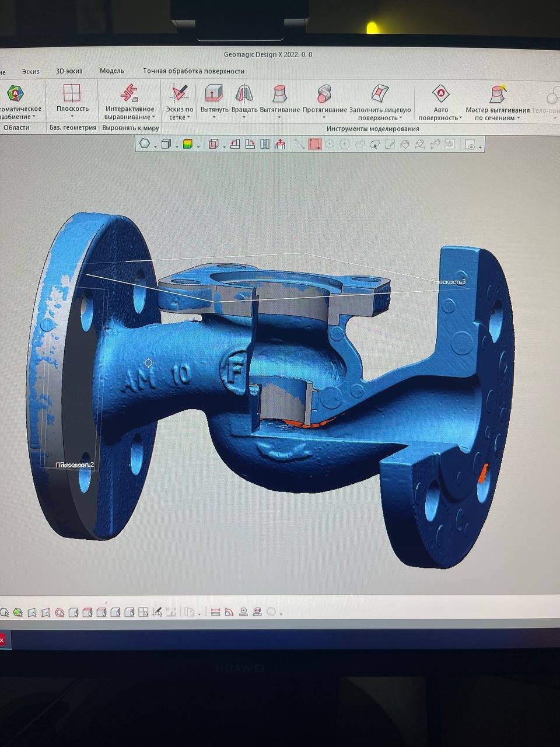This screenshot has width=560, height=747.
Task: Toggle the eye visibility icon in viewport toolbar
Action: point(450,144)
